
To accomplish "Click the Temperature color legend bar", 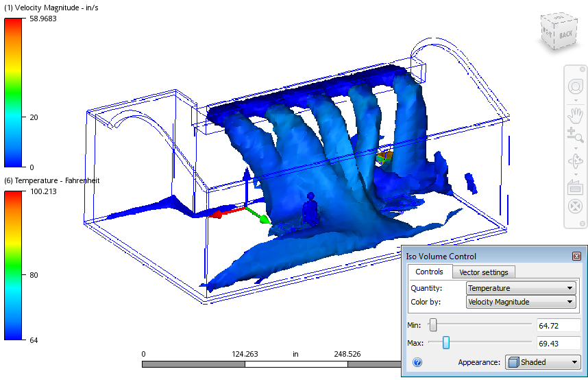I will coord(13,265).
